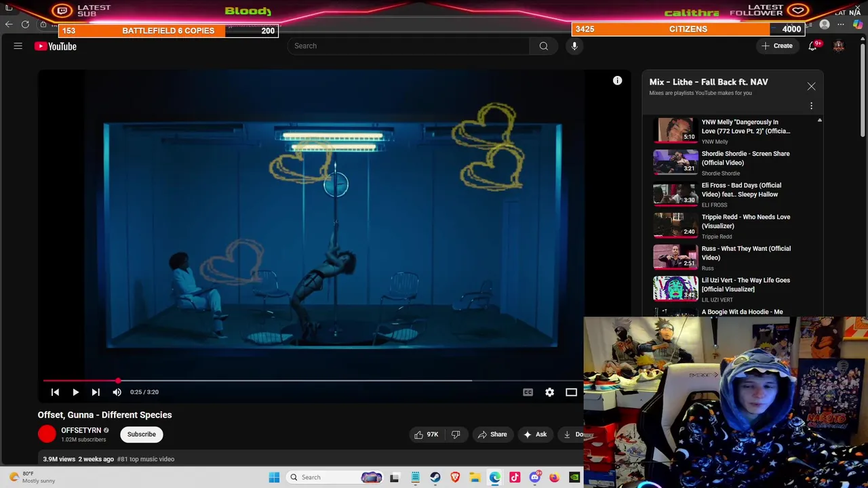Click the Windows taskbar search box
Viewport: 868px width, 488px height.
coord(334,477)
